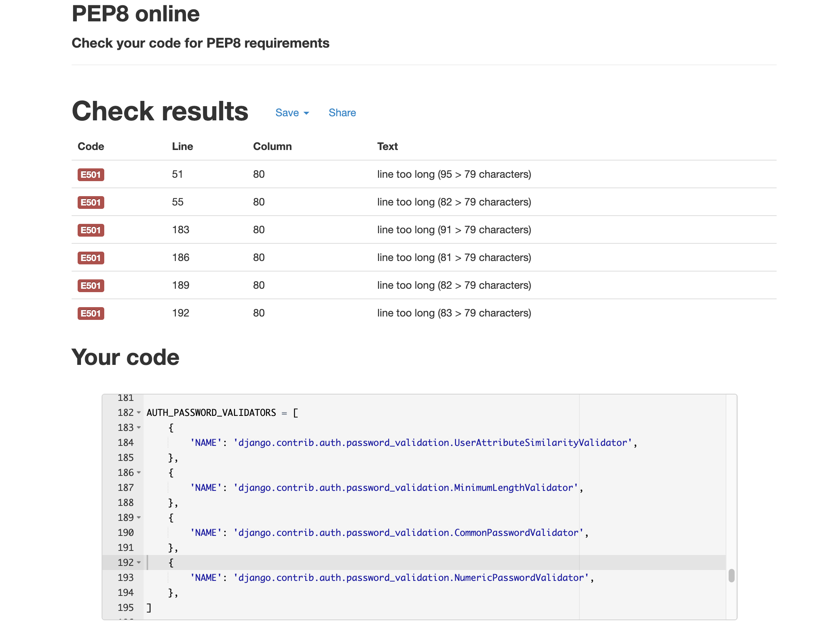Click the E501 icon on line 183

(90, 229)
